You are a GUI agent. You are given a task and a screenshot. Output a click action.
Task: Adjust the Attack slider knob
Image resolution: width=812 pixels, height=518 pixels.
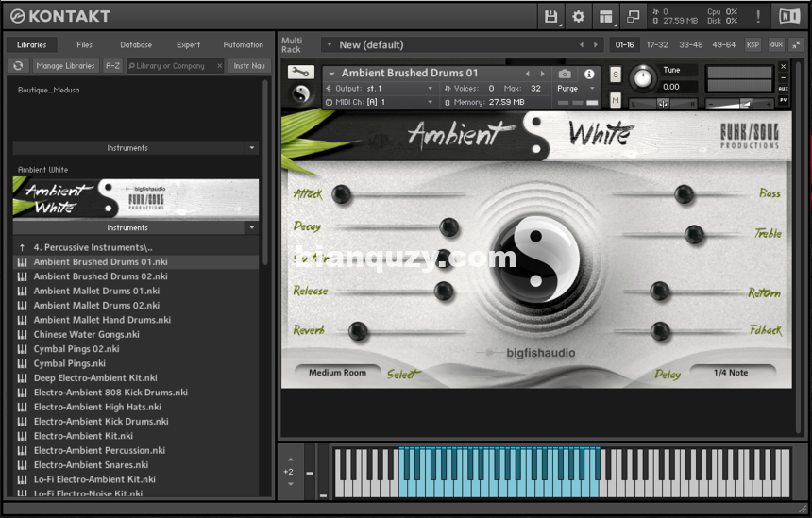coord(341,194)
